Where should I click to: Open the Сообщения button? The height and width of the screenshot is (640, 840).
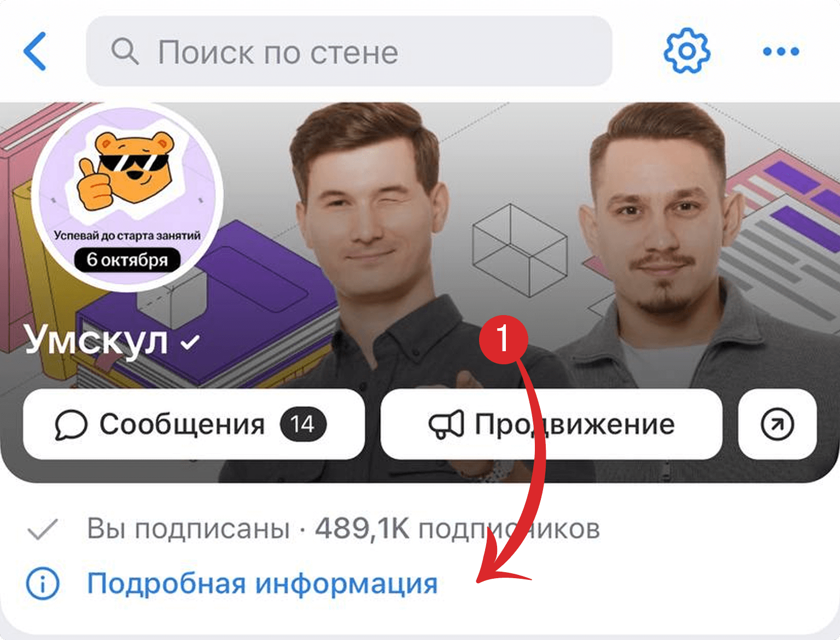(x=194, y=424)
